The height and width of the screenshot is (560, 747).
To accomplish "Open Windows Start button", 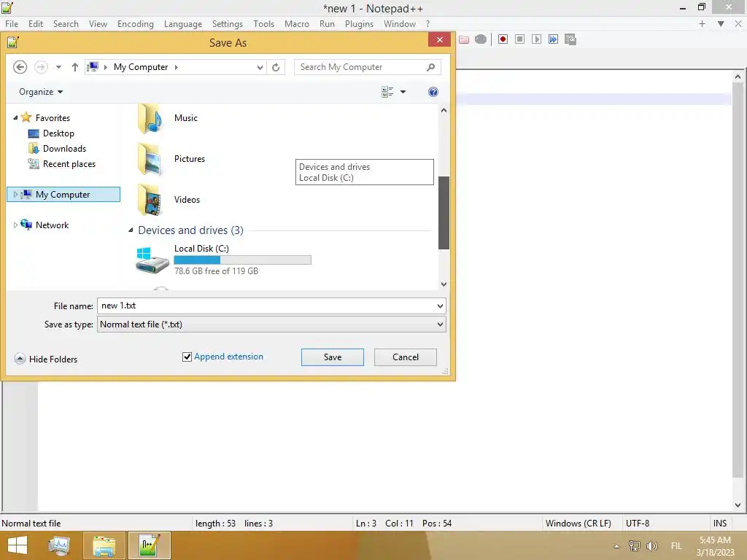I will (x=18, y=545).
